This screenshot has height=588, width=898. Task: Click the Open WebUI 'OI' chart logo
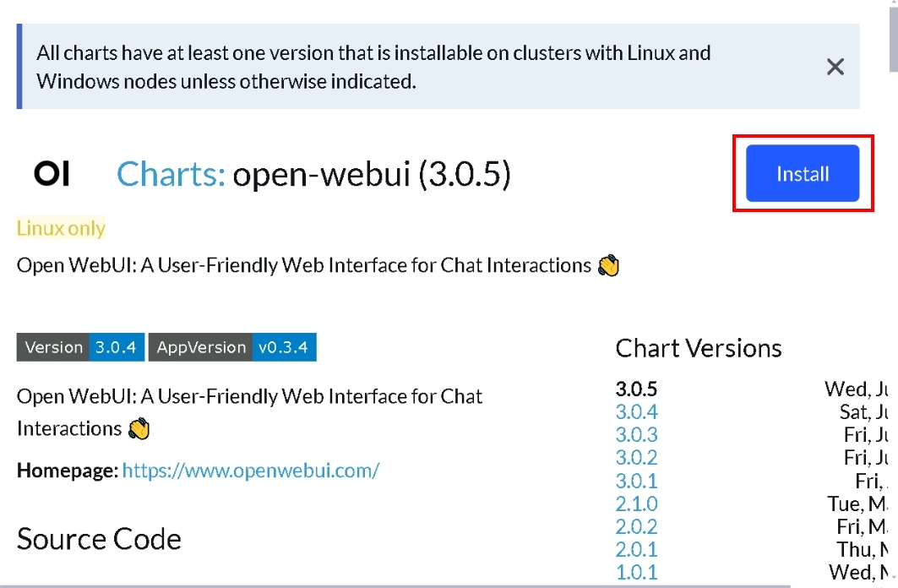tap(52, 173)
